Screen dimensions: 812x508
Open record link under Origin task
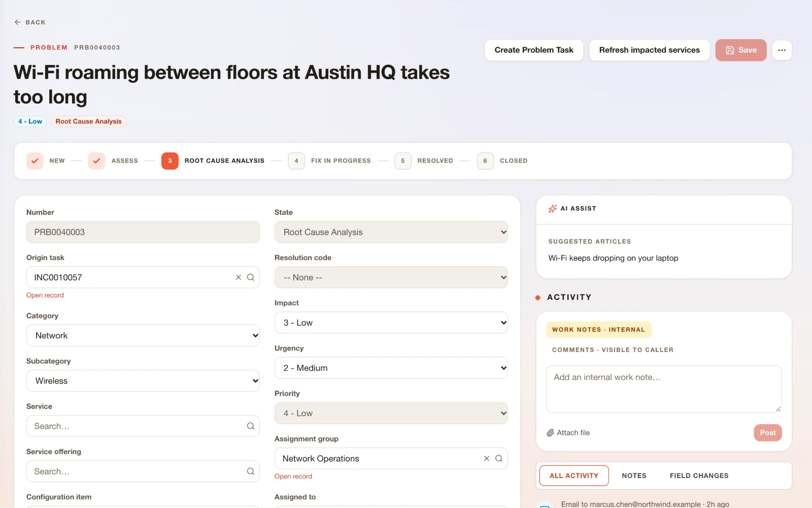[x=45, y=295]
